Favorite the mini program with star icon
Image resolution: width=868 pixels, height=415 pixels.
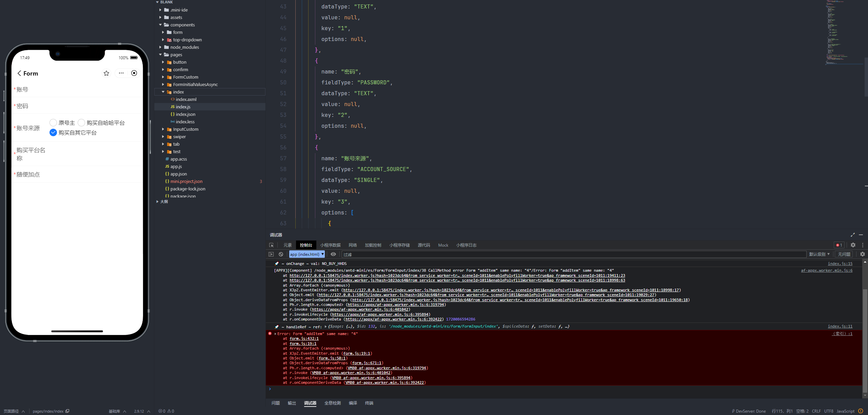pyautogui.click(x=106, y=73)
